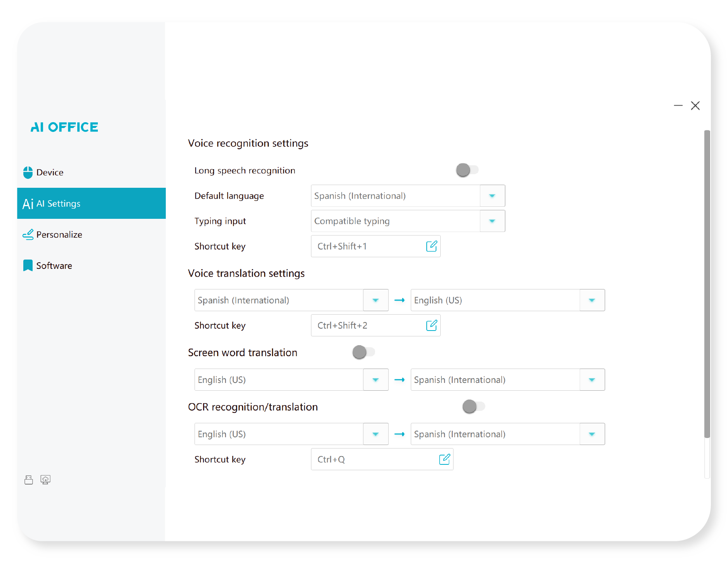Switch to the AI Settings tab

(x=91, y=204)
